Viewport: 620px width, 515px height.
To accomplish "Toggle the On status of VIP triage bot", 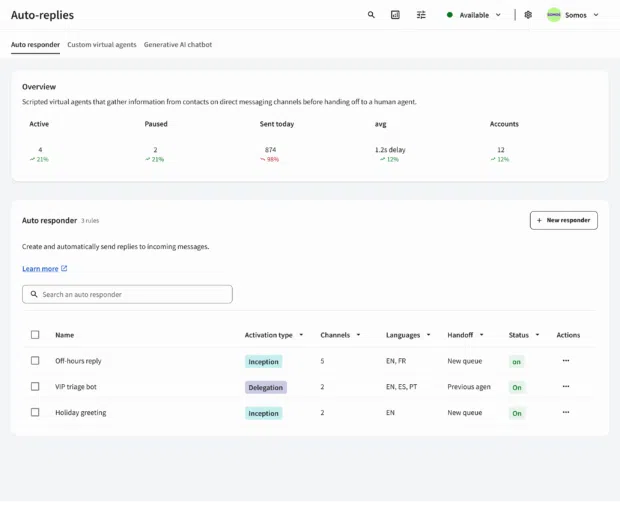I will pyautogui.click(x=517, y=387).
